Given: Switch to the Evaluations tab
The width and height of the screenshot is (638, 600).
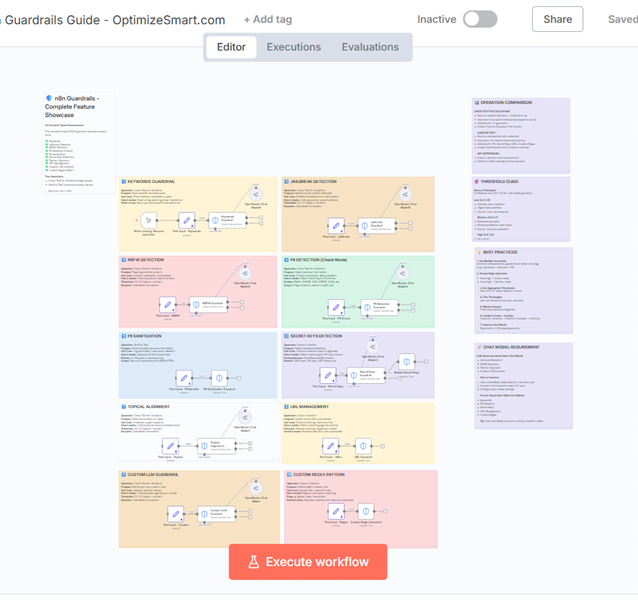Looking at the screenshot, I should point(370,47).
